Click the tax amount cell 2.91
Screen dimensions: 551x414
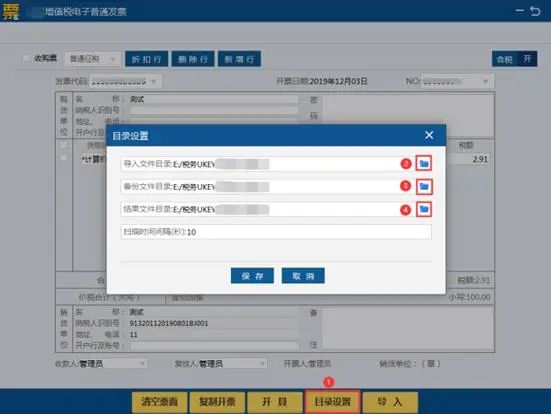(480, 159)
